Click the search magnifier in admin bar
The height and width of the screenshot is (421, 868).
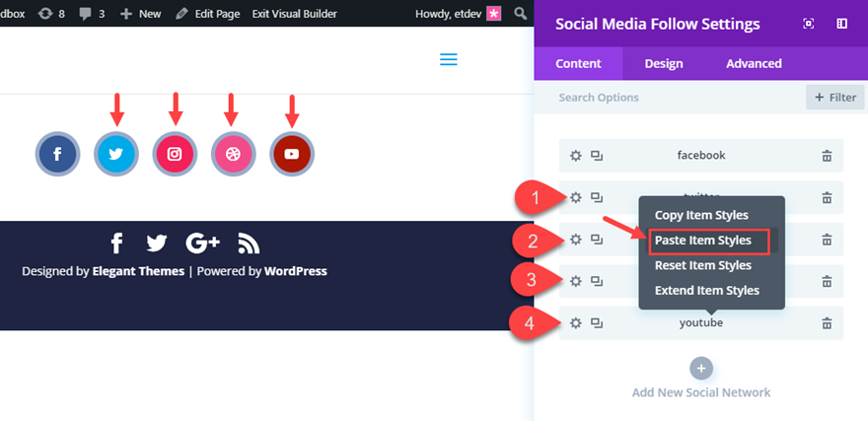click(521, 13)
